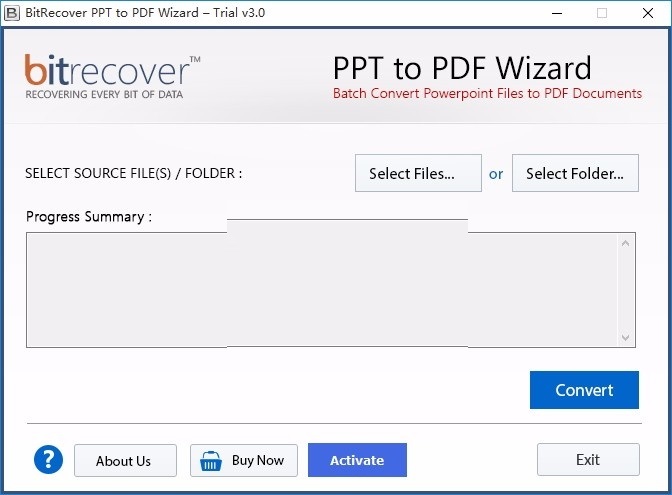Click the BitRecover app icon in title bar
672x495 pixels.
(x=12, y=13)
